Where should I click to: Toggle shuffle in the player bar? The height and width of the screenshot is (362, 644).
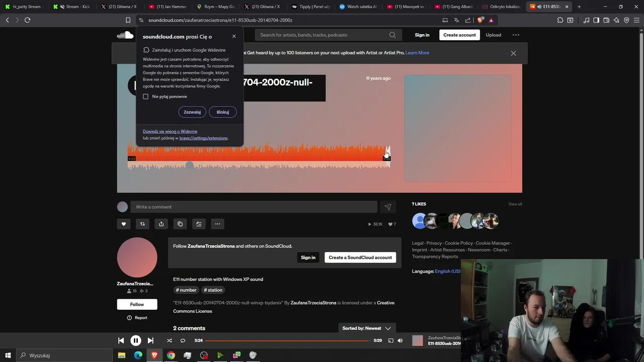point(169,340)
